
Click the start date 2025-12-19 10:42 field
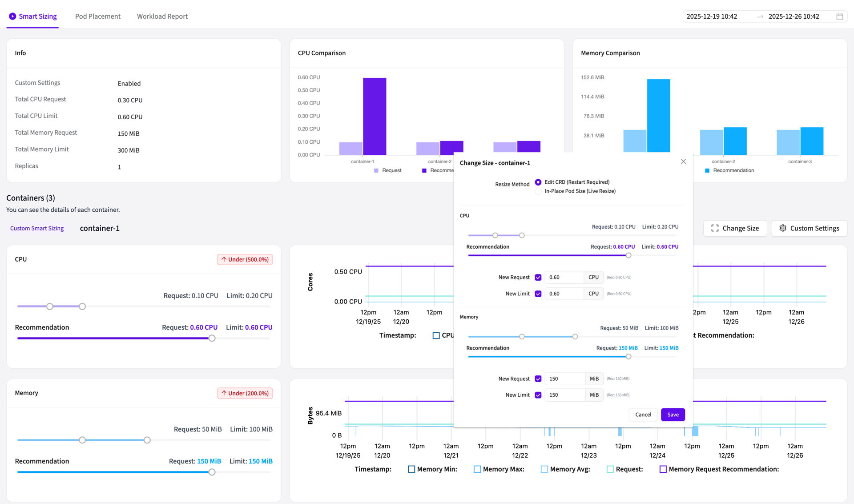point(712,16)
